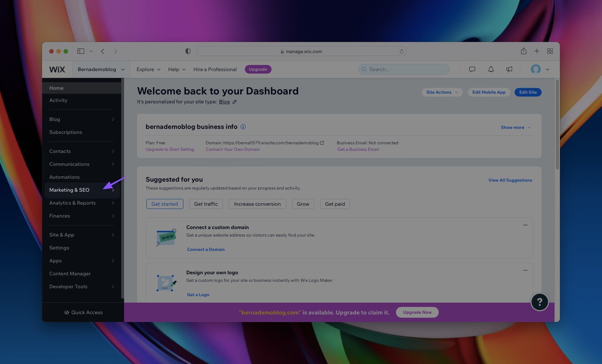Expand Show more business info
This screenshot has width=602, height=364.
tap(515, 127)
